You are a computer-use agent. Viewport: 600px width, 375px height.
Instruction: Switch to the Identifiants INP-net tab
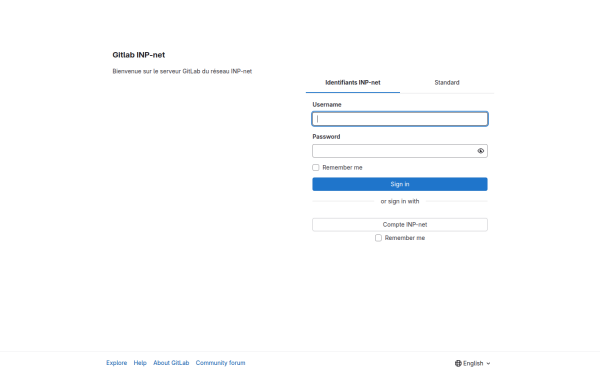pyautogui.click(x=353, y=83)
